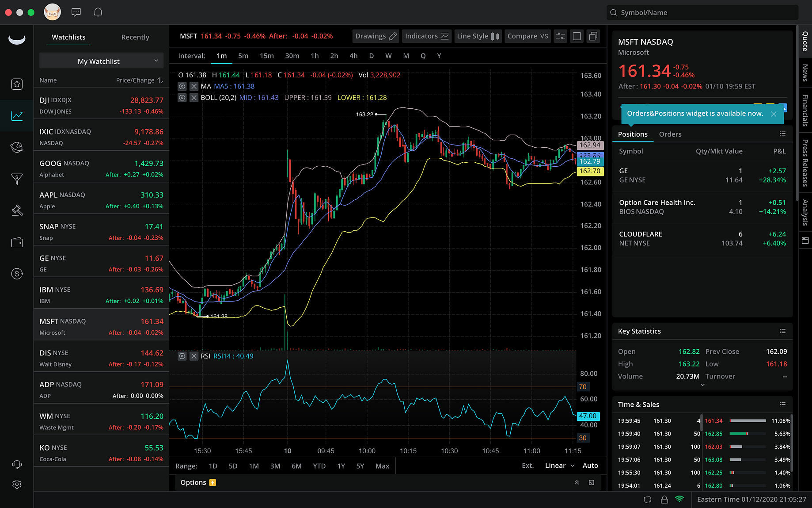The height and width of the screenshot is (508, 812).
Task: Open the My Watchlist dropdown
Action: point(101,61)
